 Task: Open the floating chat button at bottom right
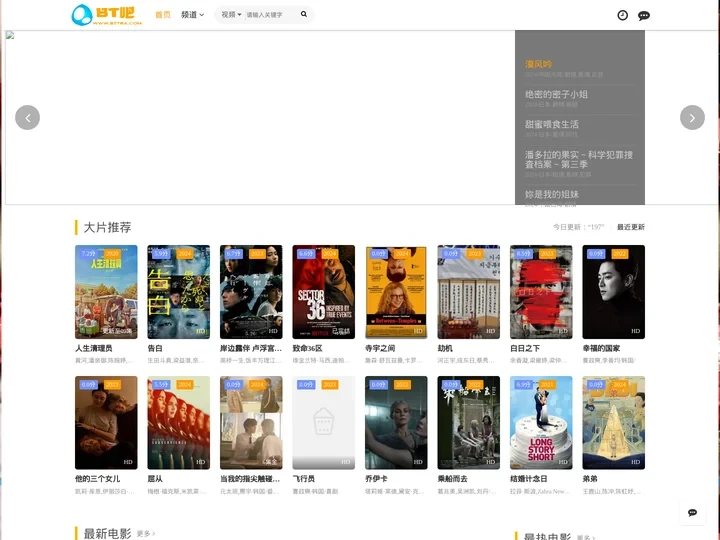[692, 512]
